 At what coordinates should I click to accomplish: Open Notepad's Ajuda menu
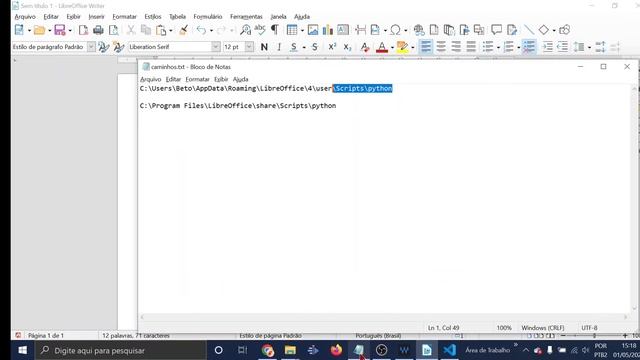[240, 79]
